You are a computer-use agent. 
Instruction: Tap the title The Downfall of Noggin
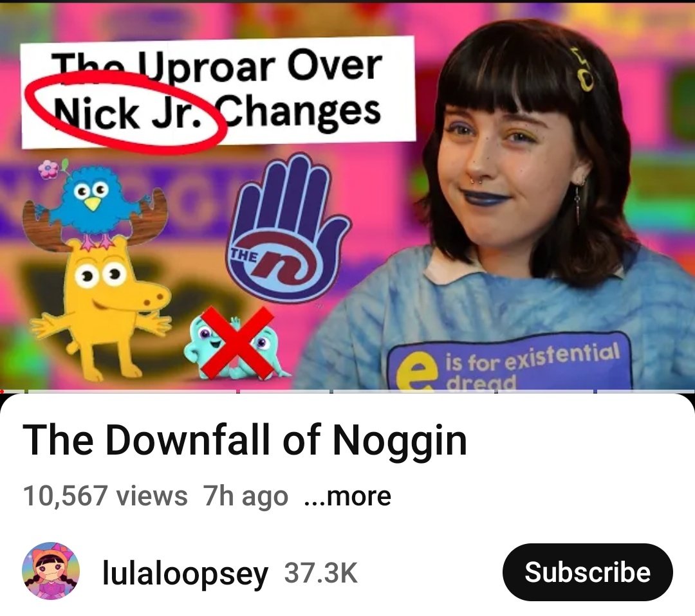tap(245, 440)
